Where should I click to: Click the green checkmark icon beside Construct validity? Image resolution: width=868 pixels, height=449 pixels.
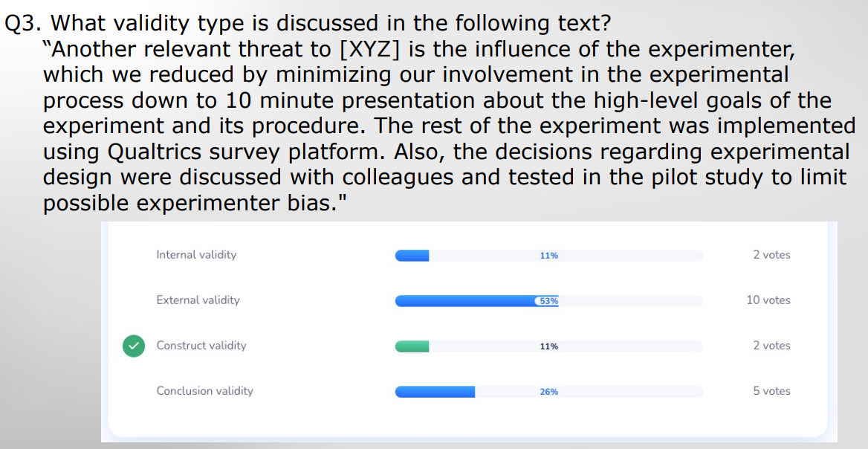[x=134, y=346]
